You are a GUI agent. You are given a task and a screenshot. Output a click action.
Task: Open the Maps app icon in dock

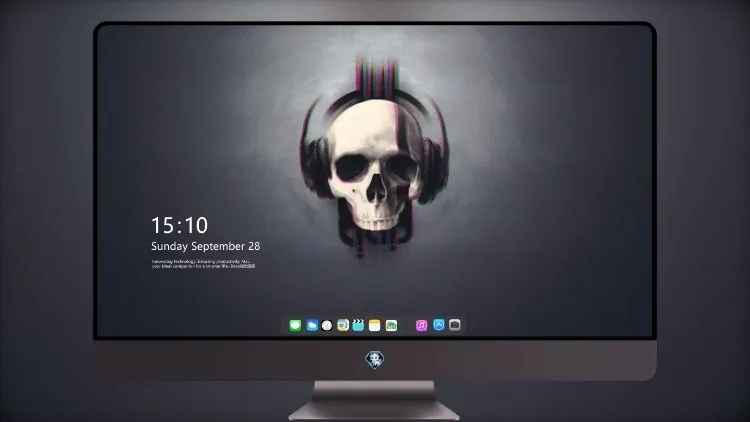tap(343, 325)
